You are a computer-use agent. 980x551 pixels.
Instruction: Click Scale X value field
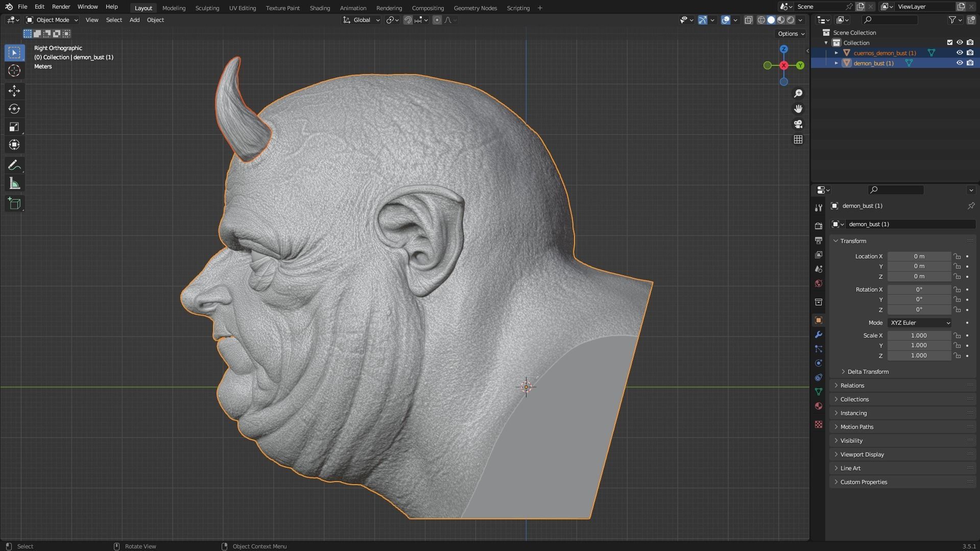tap(919, 336)
